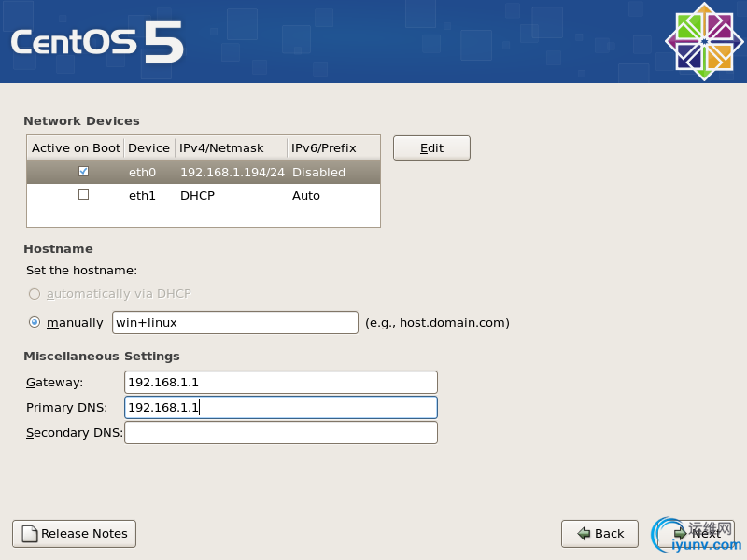Open the Release Notes button
The image size is (747, 560).
[x=75, y=534]
